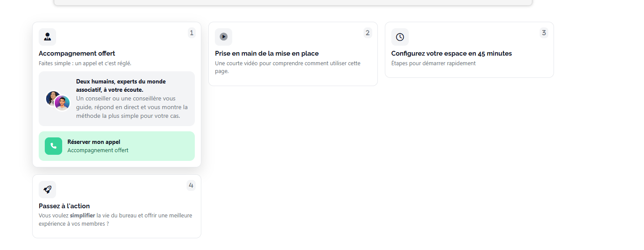The height and width of the screenshot is (250, 644).
Task: Expand the "Passez à l'action" card
Action: pyautogui.click(x=64, y=206)
